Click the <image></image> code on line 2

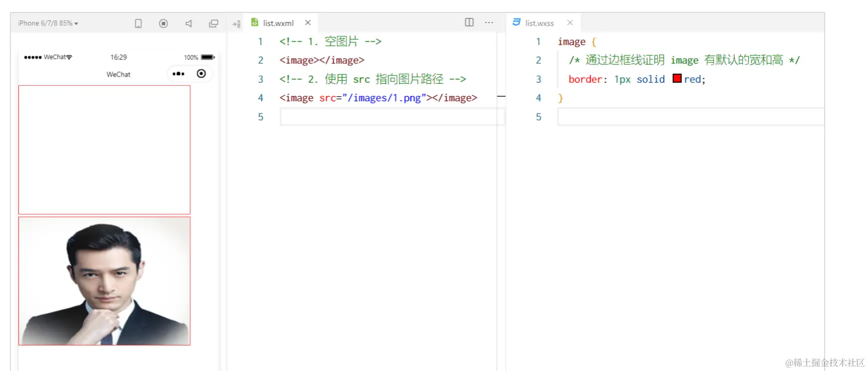coord(322,60)
